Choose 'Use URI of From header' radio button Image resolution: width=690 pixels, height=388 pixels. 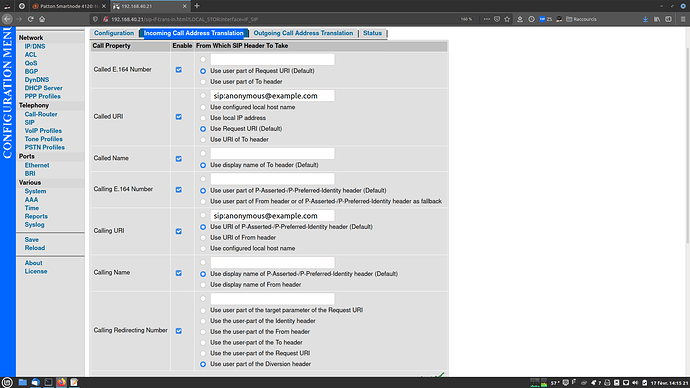[203, 238]
